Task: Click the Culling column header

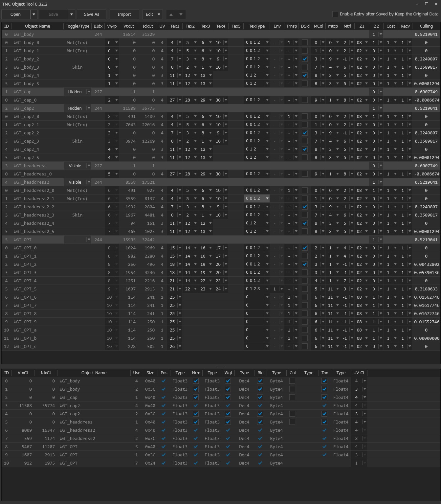Action: pos(426,26)
